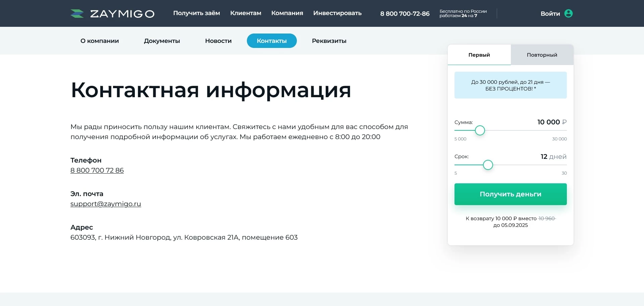Open the Новости tab
Screen dimensions: 644x306
click(x=218, y=41)
